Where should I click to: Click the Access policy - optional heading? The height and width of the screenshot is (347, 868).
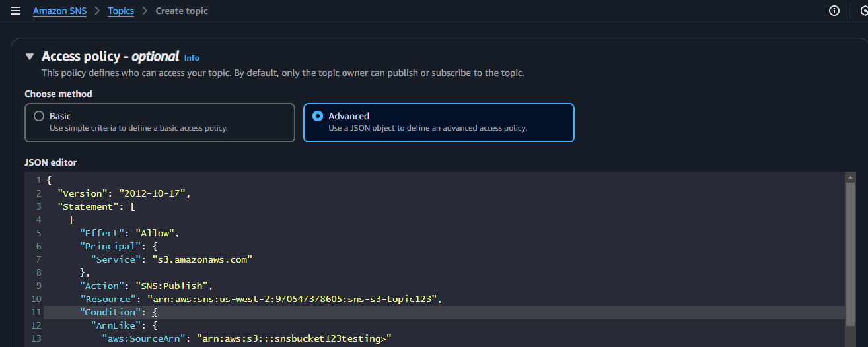110,57
